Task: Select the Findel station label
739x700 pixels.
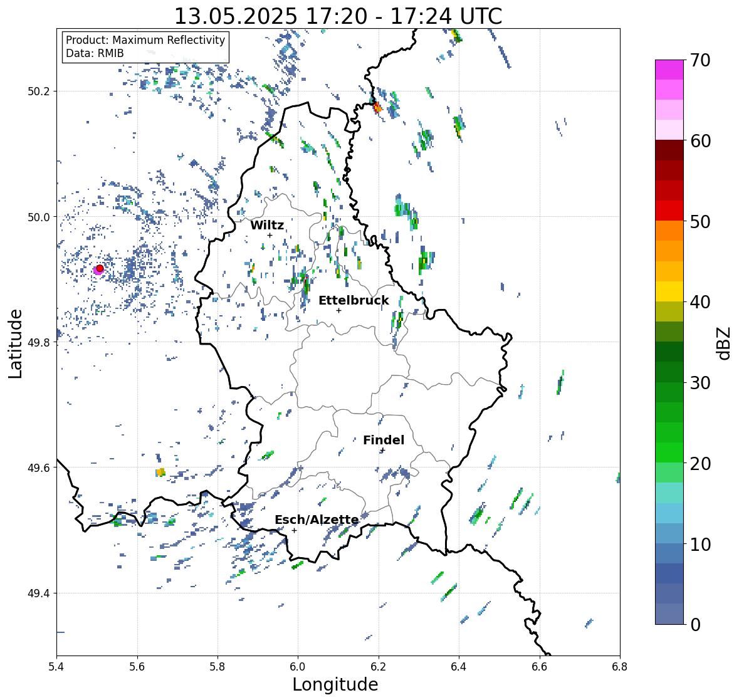Action: [x=384, y=440]
